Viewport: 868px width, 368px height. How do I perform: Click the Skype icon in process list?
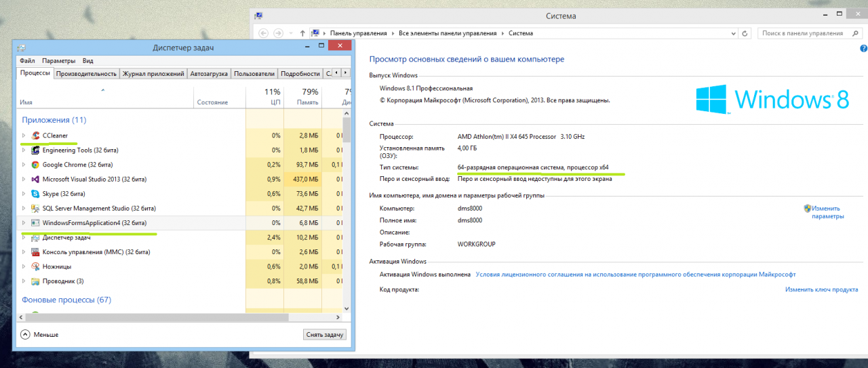tap(35, 194)
